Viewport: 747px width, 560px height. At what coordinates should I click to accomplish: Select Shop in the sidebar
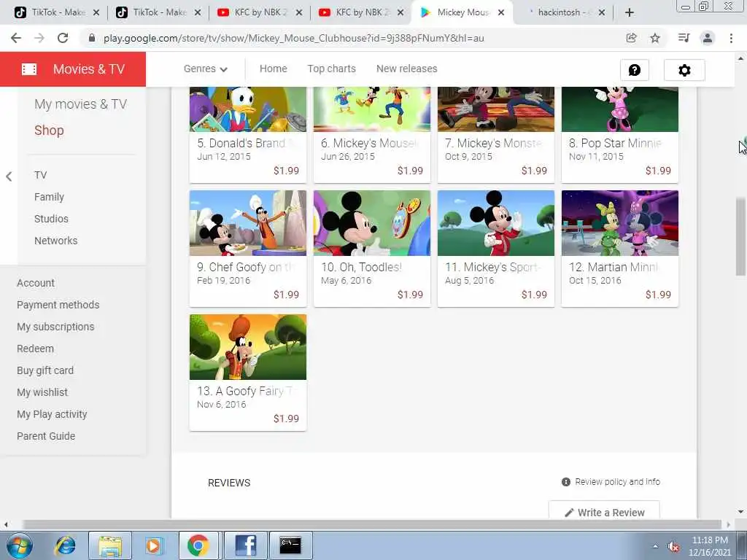(x=49, y=131)
